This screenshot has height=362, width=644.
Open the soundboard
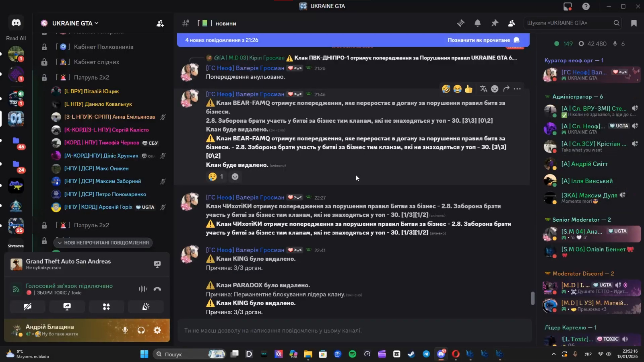click(146, 307)
